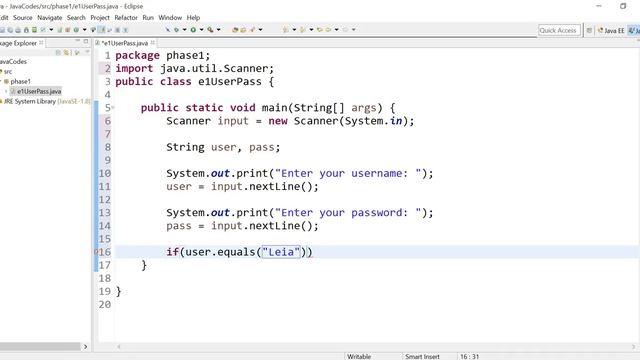Open the Search menu
This screenshot has height=360, width=640.
tap(76, 18)
